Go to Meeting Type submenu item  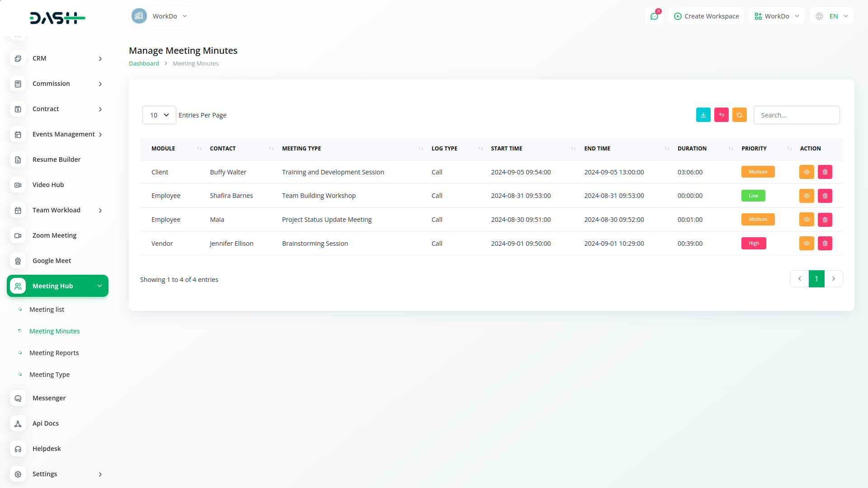click(x=49, y=375)
